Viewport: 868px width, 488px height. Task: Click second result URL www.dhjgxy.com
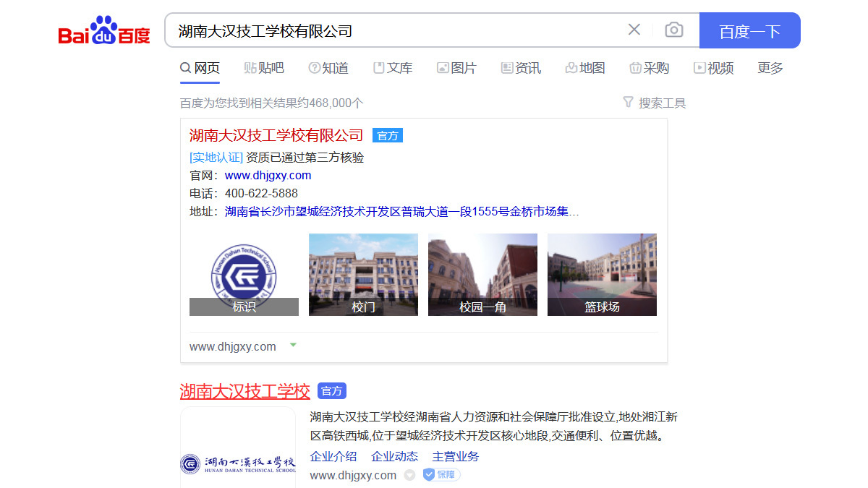(x=354, y=475)
